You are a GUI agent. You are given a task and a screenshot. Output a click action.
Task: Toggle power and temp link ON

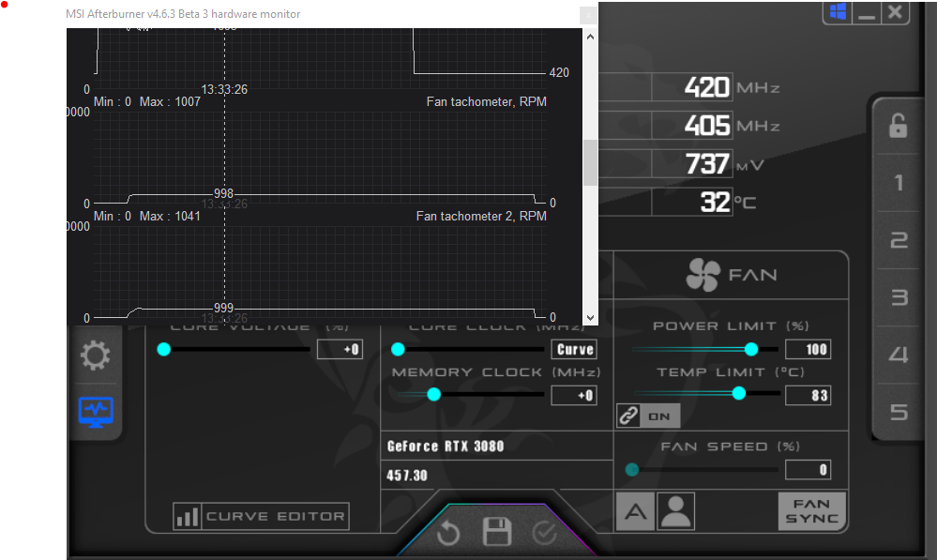click(x=648, y=416)
